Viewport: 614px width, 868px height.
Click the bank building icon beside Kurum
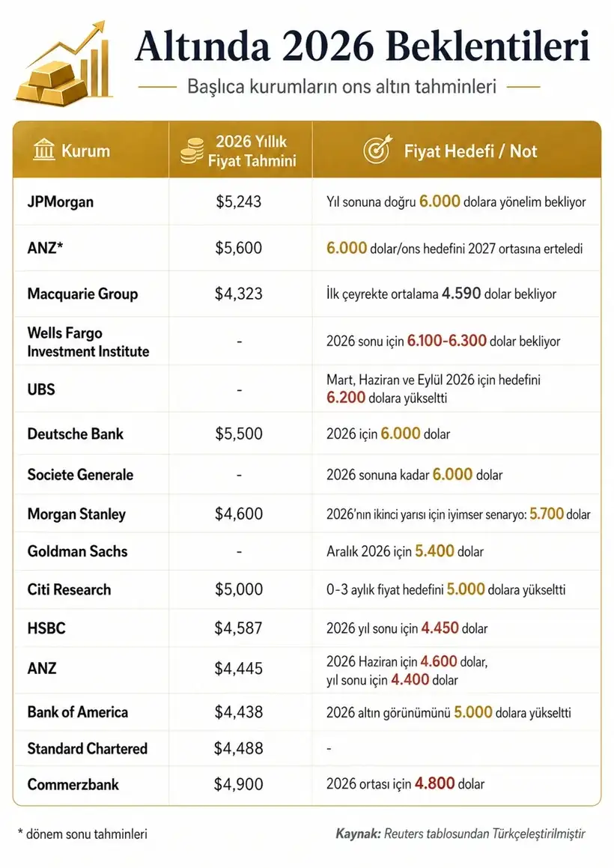tap(43, 150)
